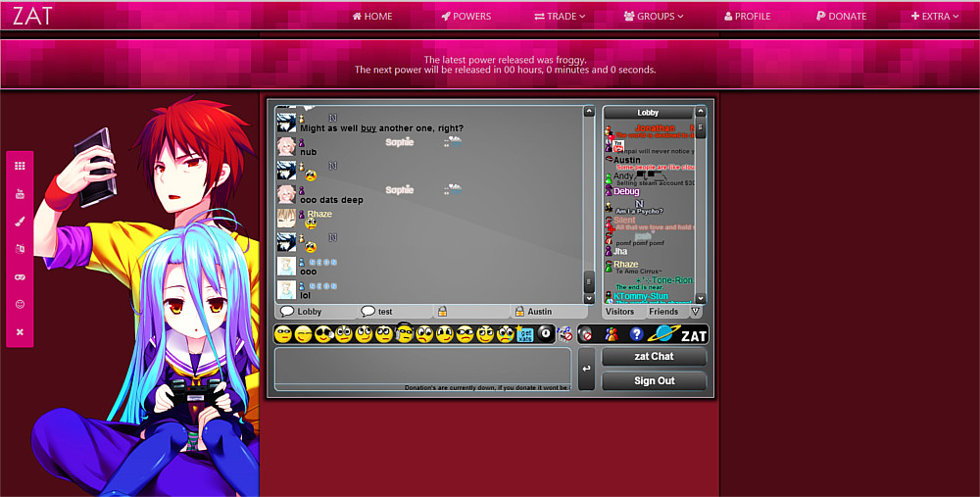The image size is (980, 497).
Task: Insert the smiley wearing headphones
Action: point(405,334)
